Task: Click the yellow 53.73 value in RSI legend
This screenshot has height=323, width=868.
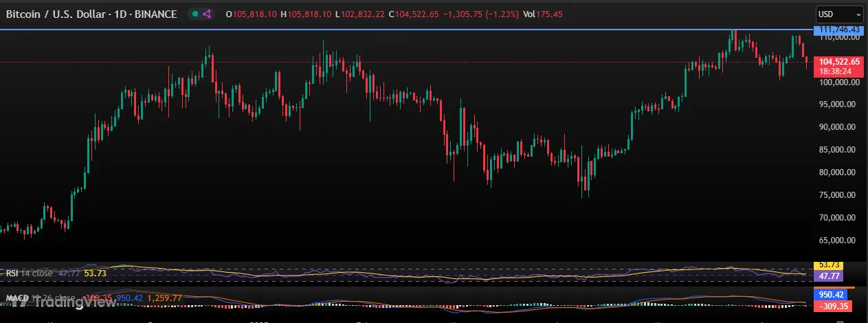Action: tap(94, 273)
